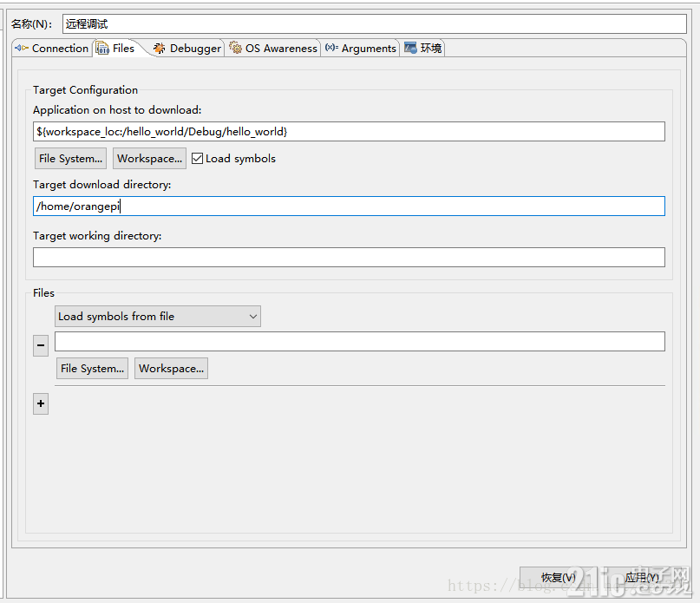The image size is (700, 603).
Task: Click Workspace button in Files section
Action: tap(172, 369)
